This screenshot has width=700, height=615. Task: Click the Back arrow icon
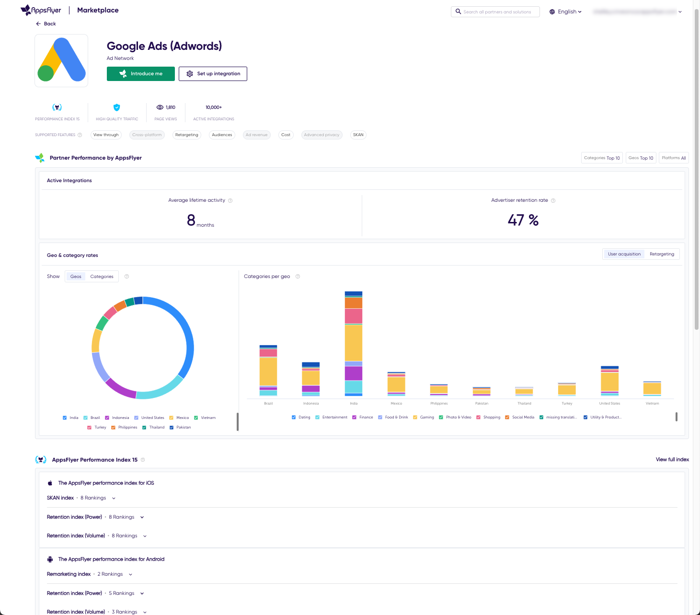click(x=38, y=23)
